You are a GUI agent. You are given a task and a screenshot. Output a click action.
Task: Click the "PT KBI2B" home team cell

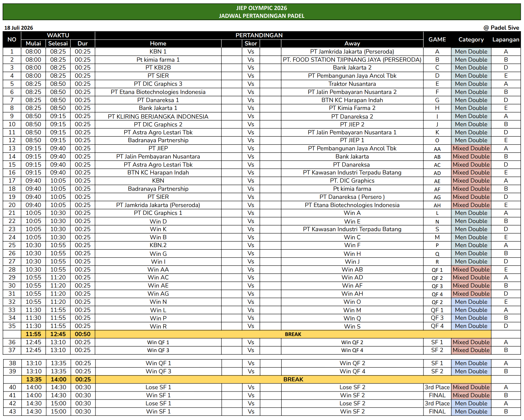click(158, 68)
